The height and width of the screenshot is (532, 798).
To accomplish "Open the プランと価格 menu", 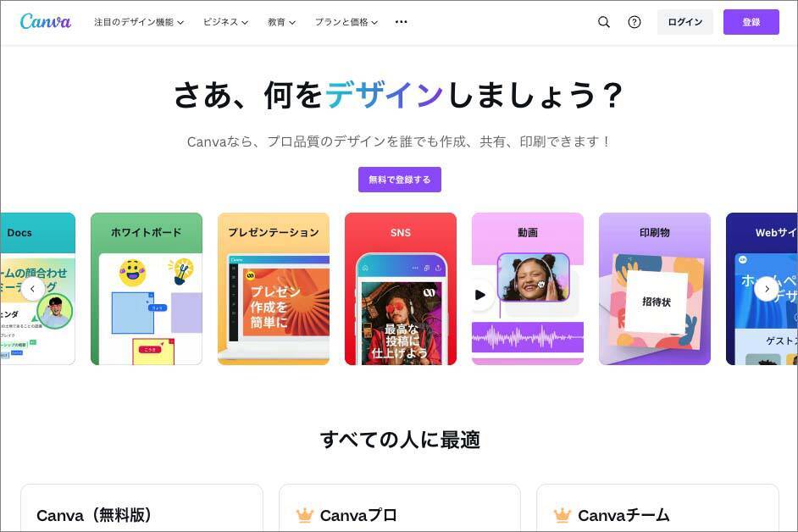I will [x=346, y=22].
